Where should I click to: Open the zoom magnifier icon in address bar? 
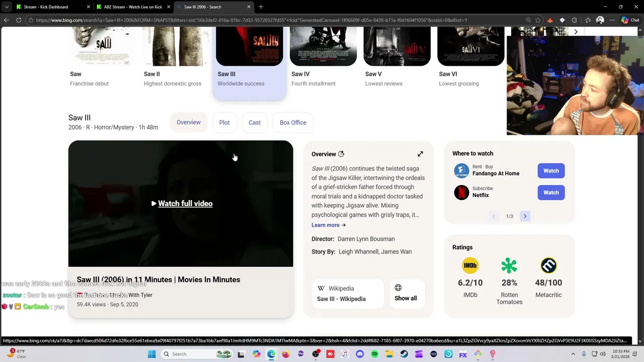pos(528,20)
